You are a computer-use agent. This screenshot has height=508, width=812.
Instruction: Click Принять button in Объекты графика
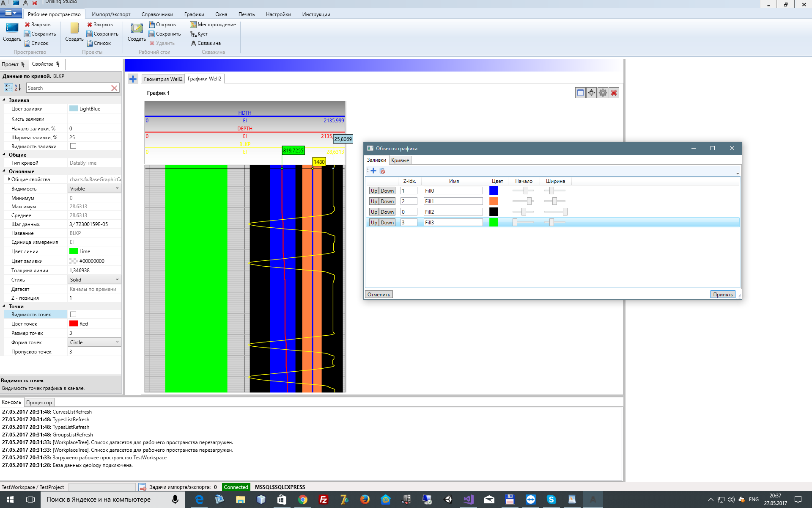coord(723,294)
